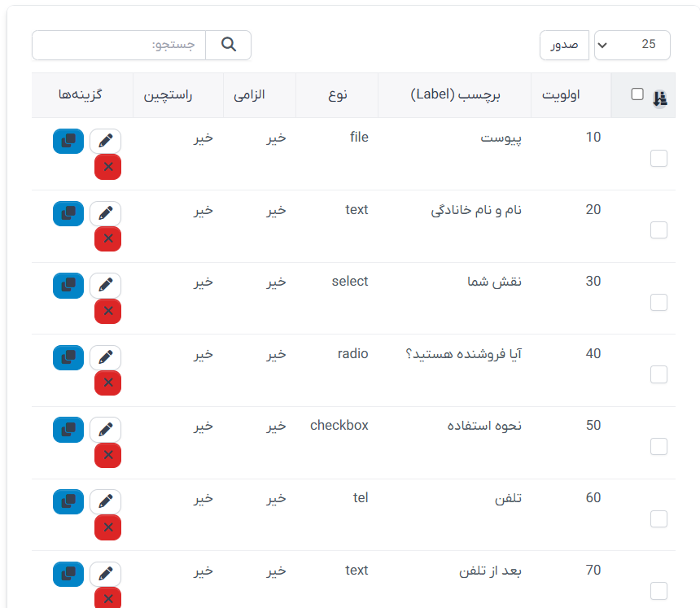The width and height of the screenshot is (700, 608).
Task: Delete the تلفن tel field row
Action: (x=107, y=527)
